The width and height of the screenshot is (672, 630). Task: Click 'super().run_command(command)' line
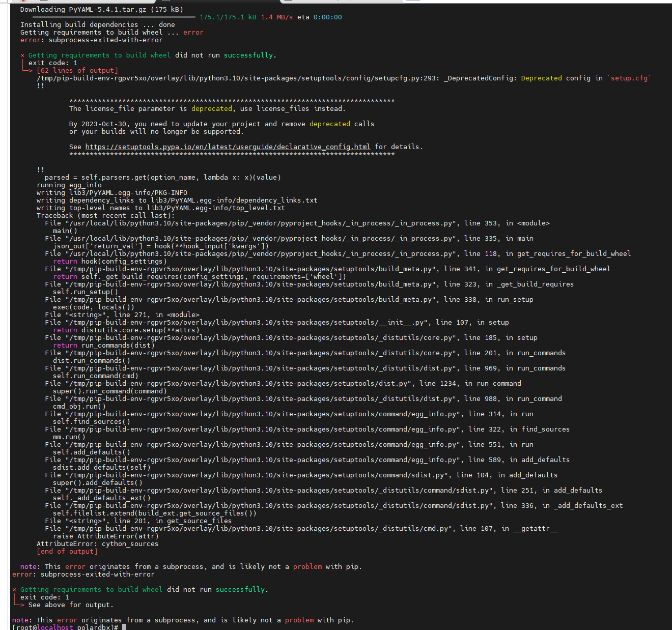click(109, 391)
